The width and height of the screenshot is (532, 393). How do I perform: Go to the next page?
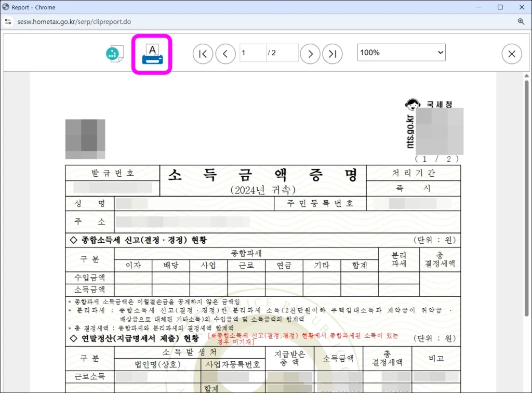point(310,54)
